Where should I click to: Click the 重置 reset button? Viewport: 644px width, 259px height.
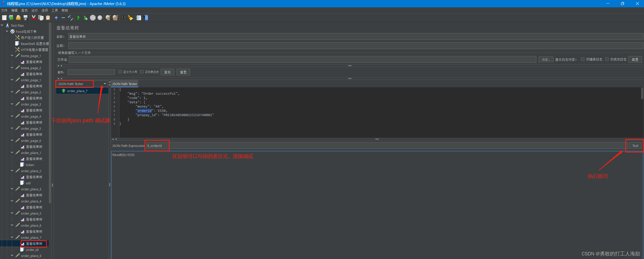[x=183, y=72]
